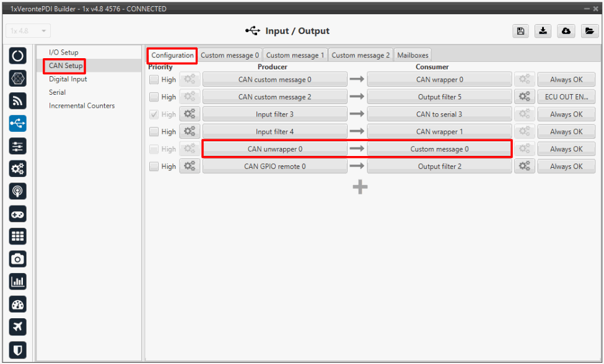
Task: Open the gamepad icon section in the sidebar
Action: tap(18, 214)
